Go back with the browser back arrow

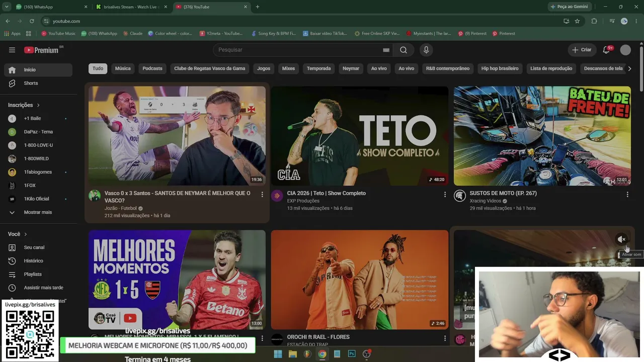[x=8, y=21]
